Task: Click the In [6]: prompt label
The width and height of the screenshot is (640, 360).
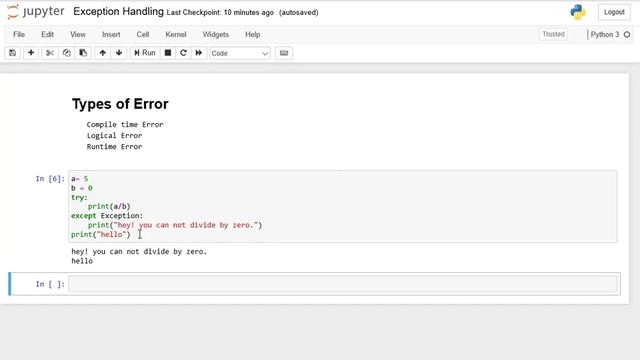Action: coord(50,179)
